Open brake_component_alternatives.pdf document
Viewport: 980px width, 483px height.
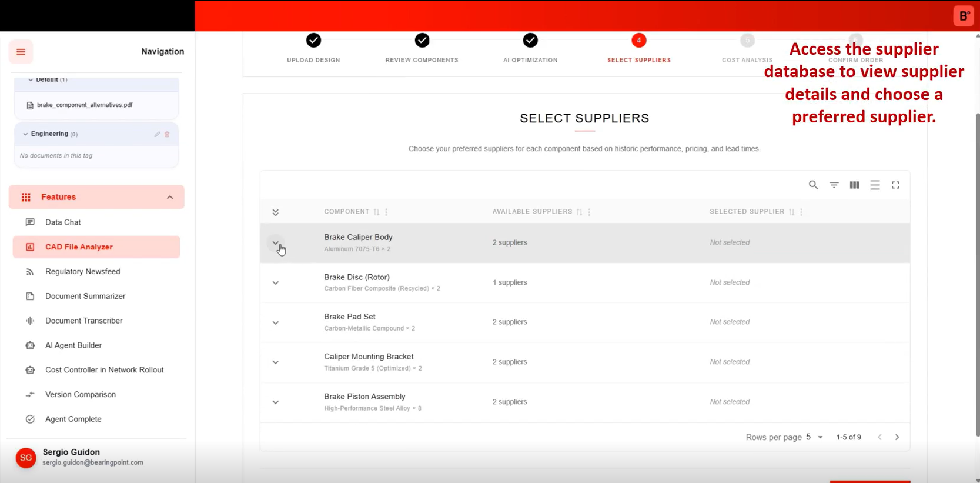tap(84, 105)
